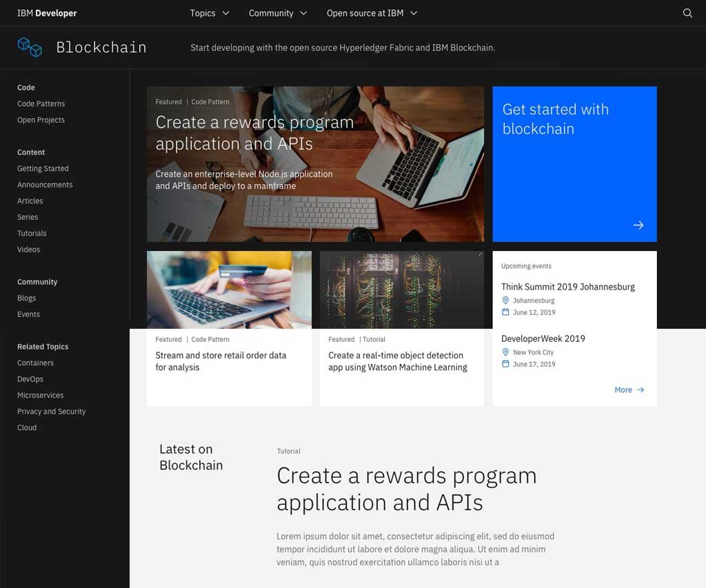This screenshot has width=706, height=588.
Task: Open DeveloperWeek 2019 event
Action: click(543, 338)
